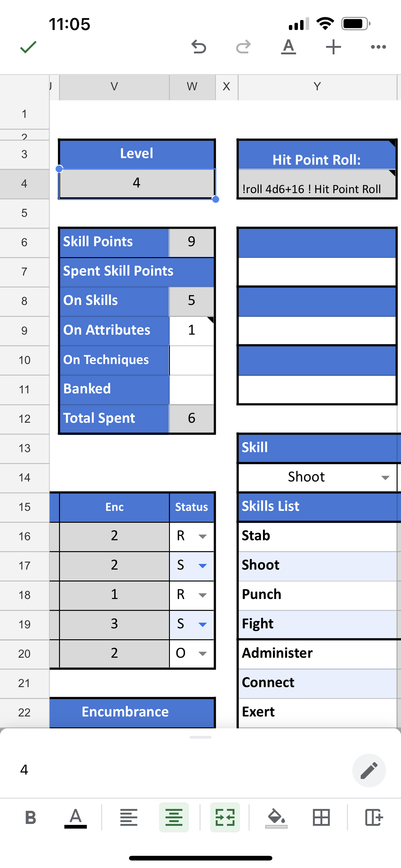Select the On Techniques value cell

[191, 360]
